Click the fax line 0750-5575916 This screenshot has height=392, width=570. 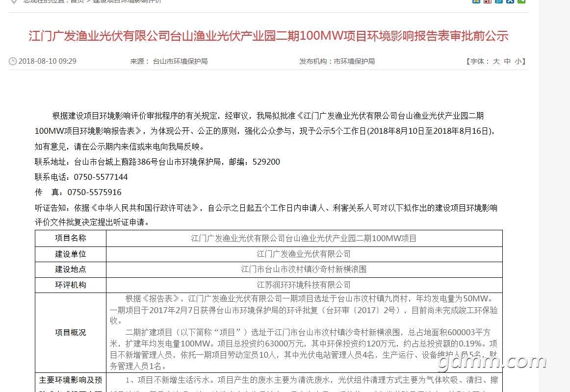(x=78, y=193)
